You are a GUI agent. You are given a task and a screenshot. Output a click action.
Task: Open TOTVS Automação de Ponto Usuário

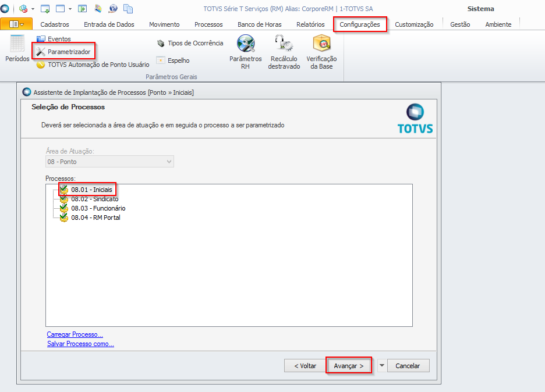pos(93,65)
